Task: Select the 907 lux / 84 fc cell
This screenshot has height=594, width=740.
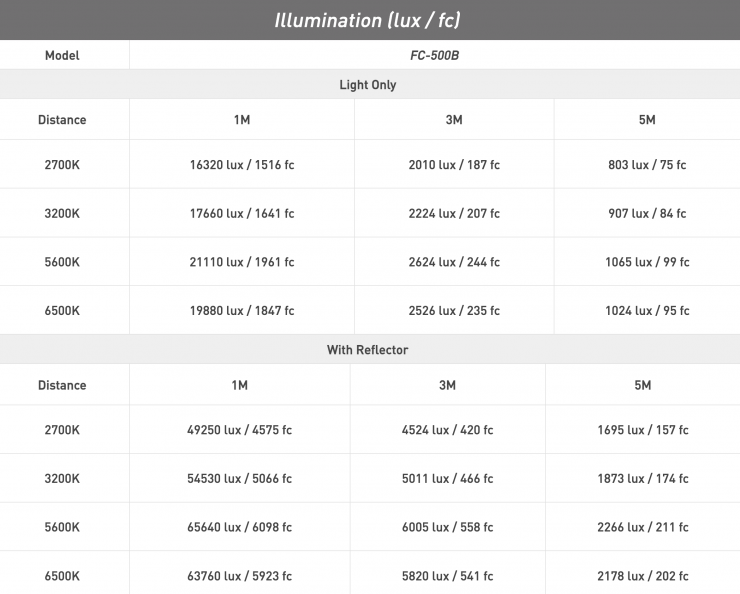Action: 647,213
